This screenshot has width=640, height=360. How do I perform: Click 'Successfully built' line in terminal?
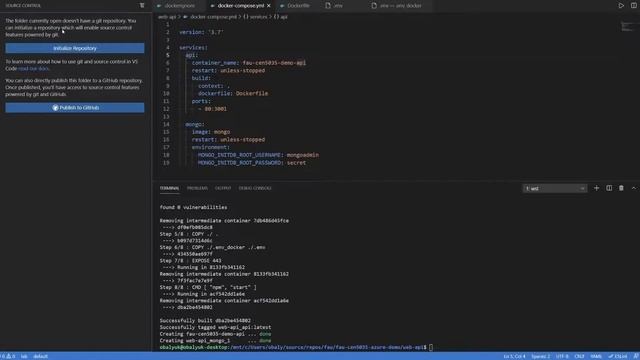click(x=205, y=321)
